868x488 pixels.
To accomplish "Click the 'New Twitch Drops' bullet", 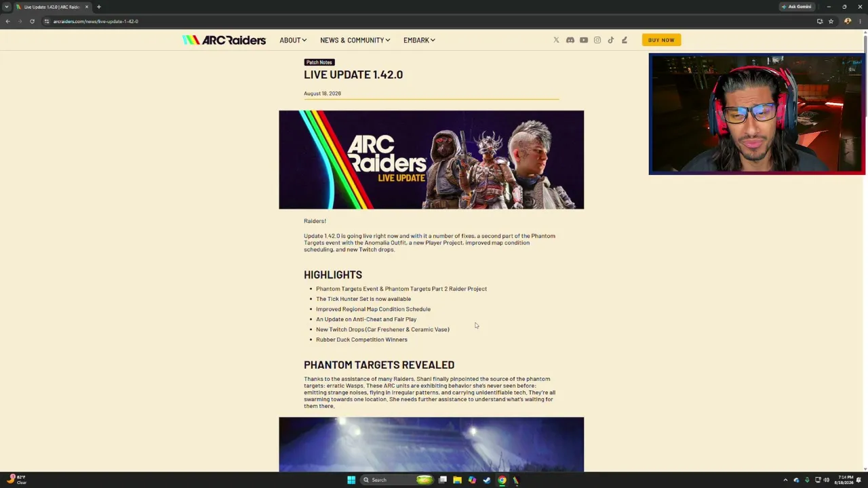I will coord(382,329).
